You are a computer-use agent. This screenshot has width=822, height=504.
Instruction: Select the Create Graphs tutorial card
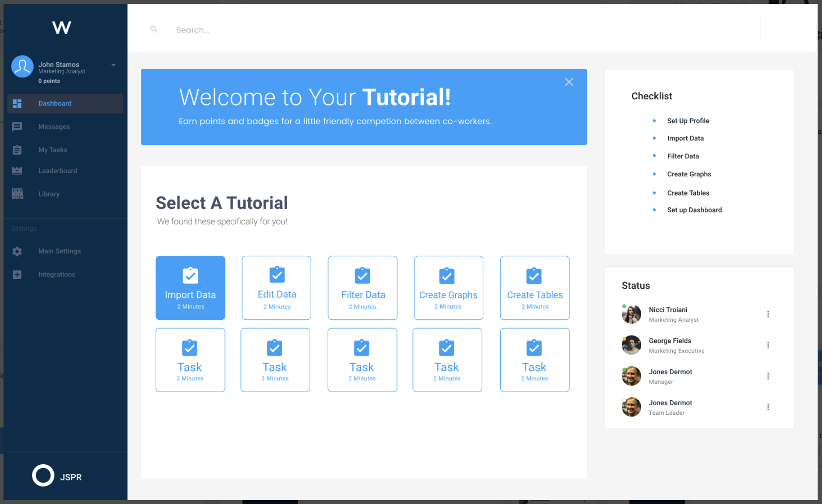(449, 288)
